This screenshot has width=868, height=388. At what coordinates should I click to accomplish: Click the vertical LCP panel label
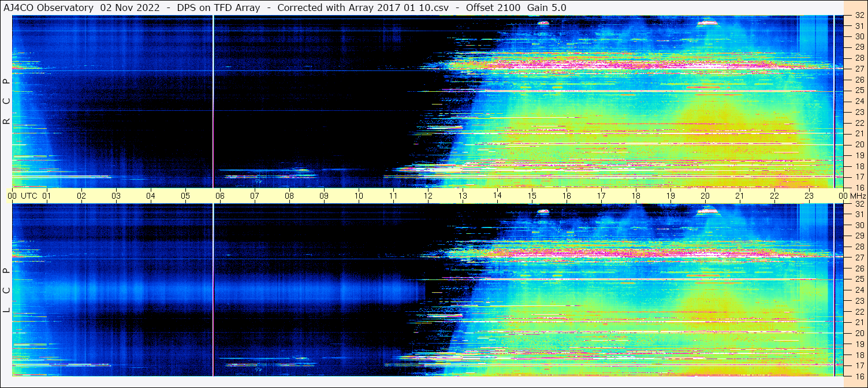(6, 290)
